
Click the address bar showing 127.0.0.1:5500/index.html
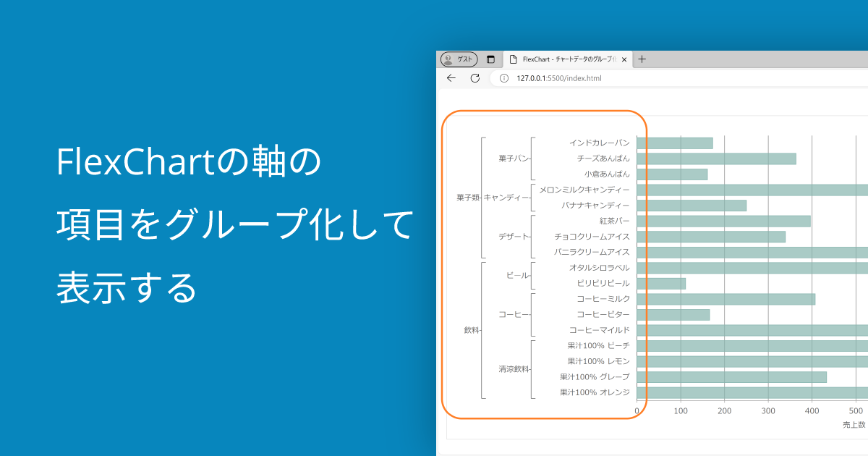[x=561, y=78]
